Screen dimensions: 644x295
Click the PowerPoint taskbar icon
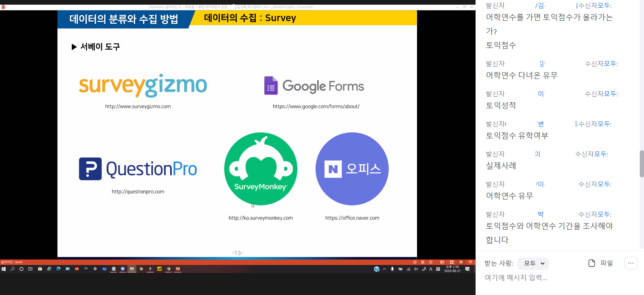point(178,269)
